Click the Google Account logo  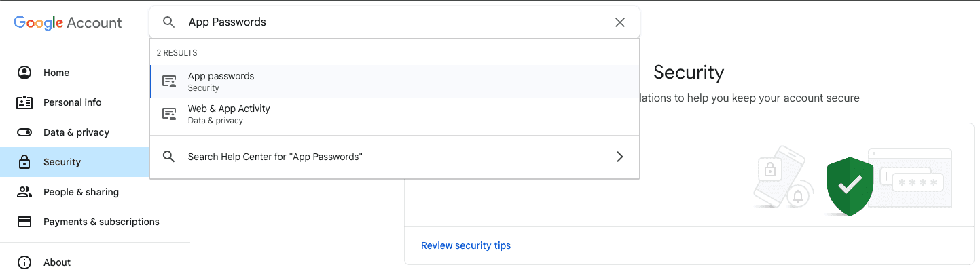(68, 22)
